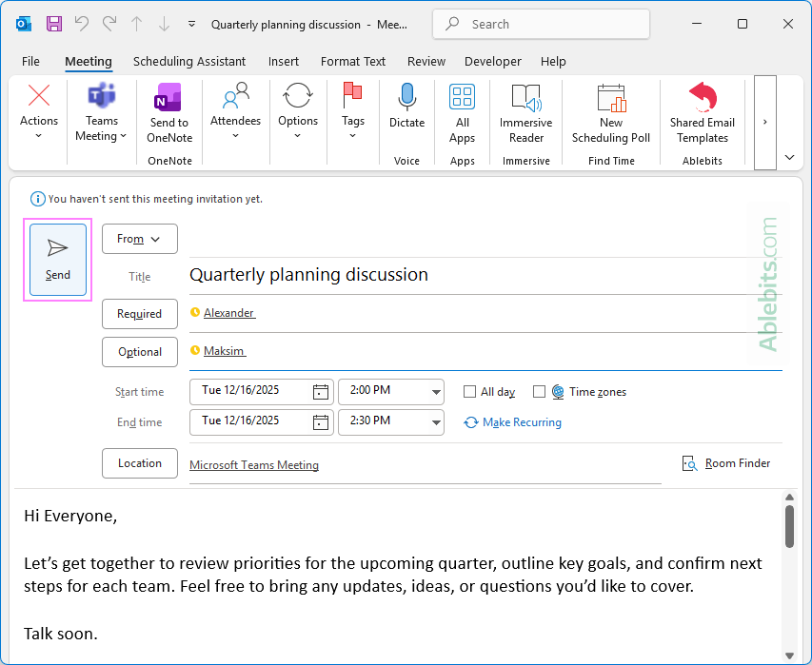812x665 pixels.
Task: Start Dictate voice input
Action: [406, 109]
